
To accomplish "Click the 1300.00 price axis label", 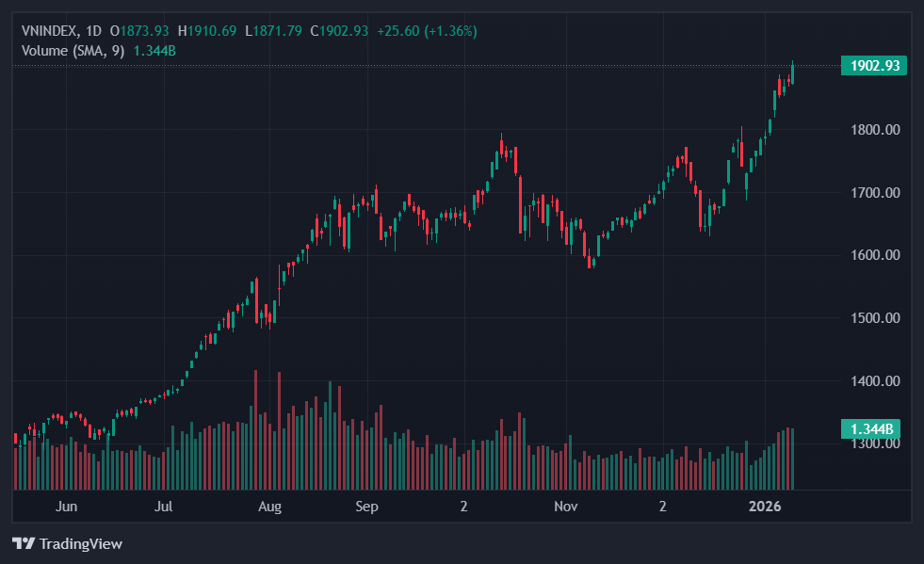I will [x=875, y=444].
